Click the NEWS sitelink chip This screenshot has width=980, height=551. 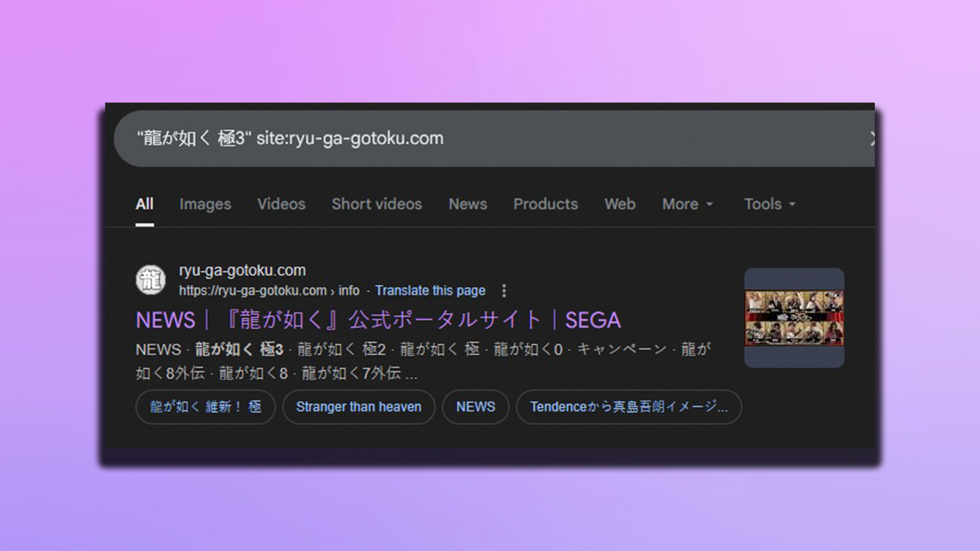[475, 407]
